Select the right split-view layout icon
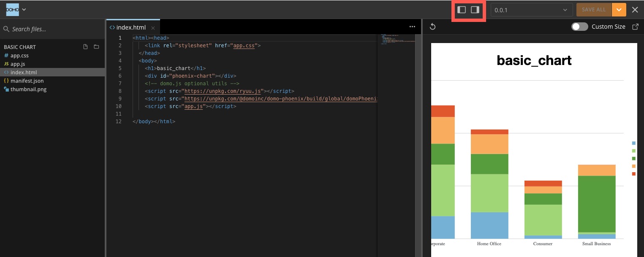This screenshot has height=257, width=644. [x=476, y=9]
